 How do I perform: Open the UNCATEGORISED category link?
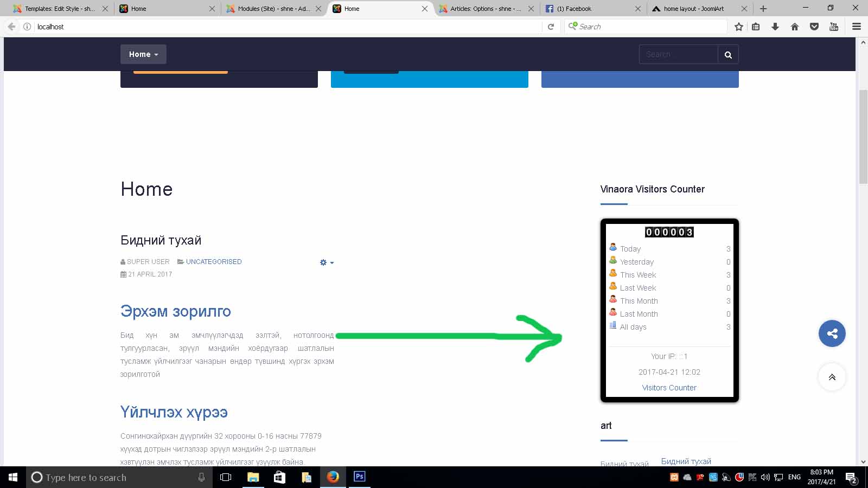click(x=214, y=262)
